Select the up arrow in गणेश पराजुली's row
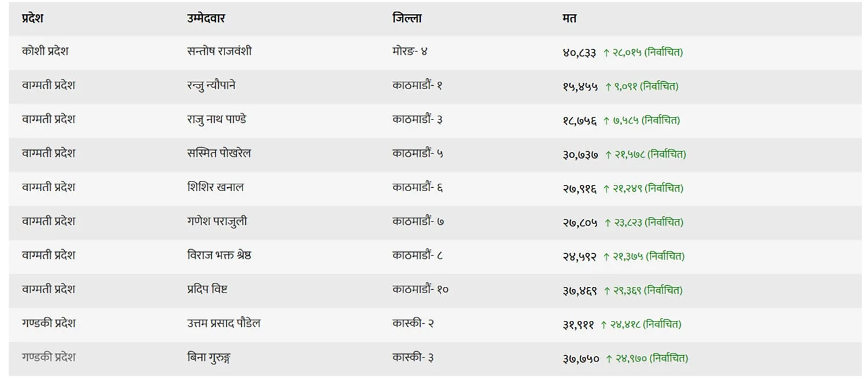Image resolution: width=868 pixels, height=387 pixels. 608,222
